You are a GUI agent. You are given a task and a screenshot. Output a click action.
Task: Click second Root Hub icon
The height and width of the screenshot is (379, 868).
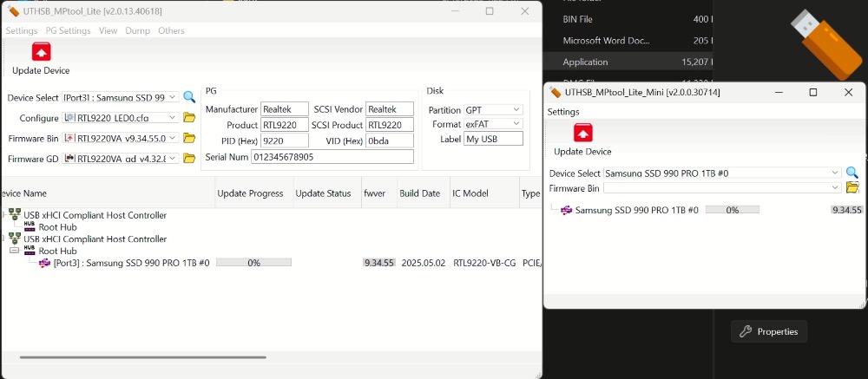(x=30, y=251)
